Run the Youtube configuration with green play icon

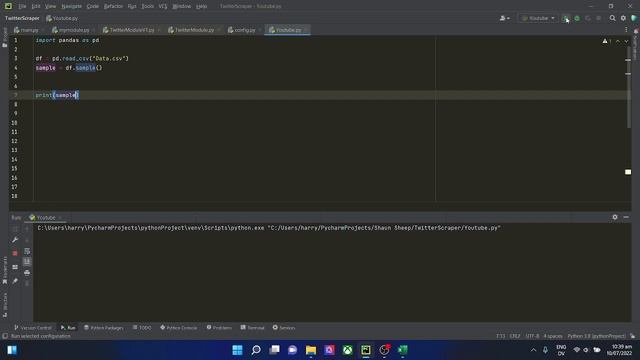[565, 18]
